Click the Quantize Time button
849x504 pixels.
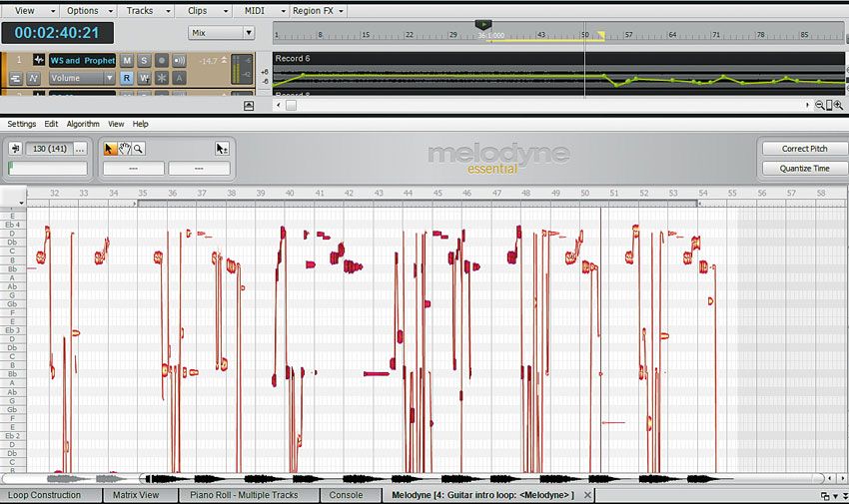tap(804, 169)
